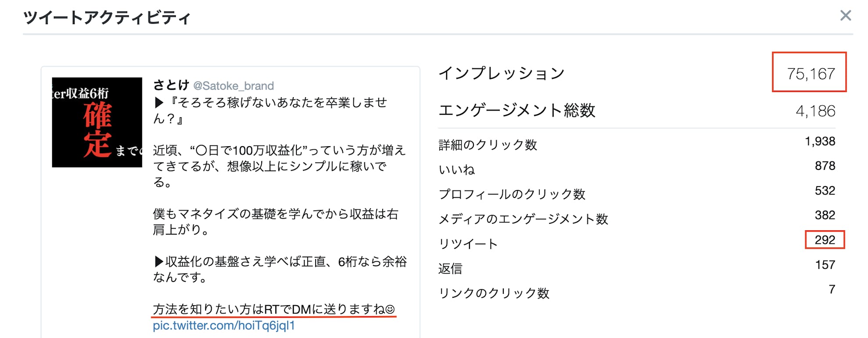Click the メディアのエンゲージメント数 row label
This screenshot has height=338, width=868.
click(x=523, y=219)
